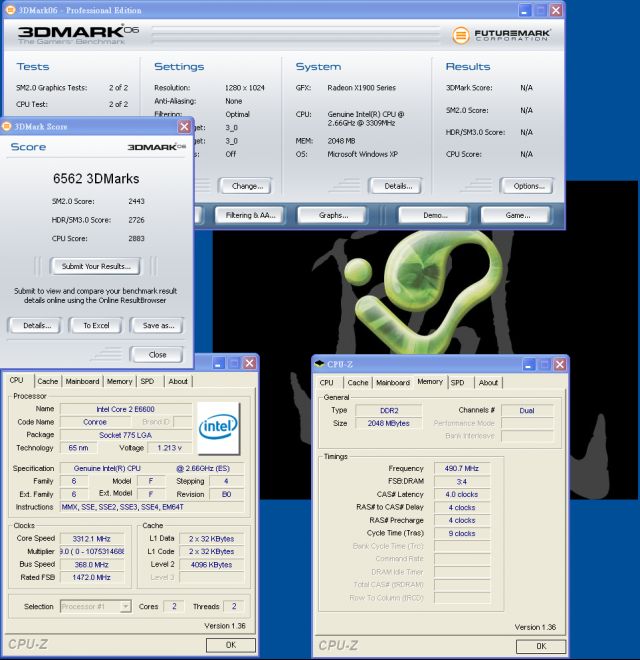Image resolution: width=640 pixels, height=660 pixels.
Task: Export score with To Excel button
Action: pos(96,325)
